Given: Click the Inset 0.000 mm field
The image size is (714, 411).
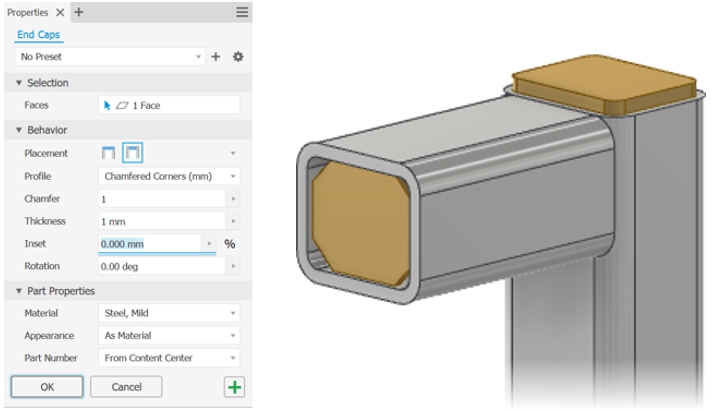Looking at the screenshot, I should click(150, 244).
